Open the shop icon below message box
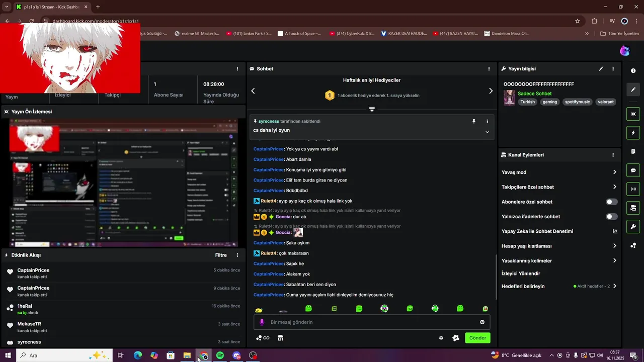 (x=280, y=338)
